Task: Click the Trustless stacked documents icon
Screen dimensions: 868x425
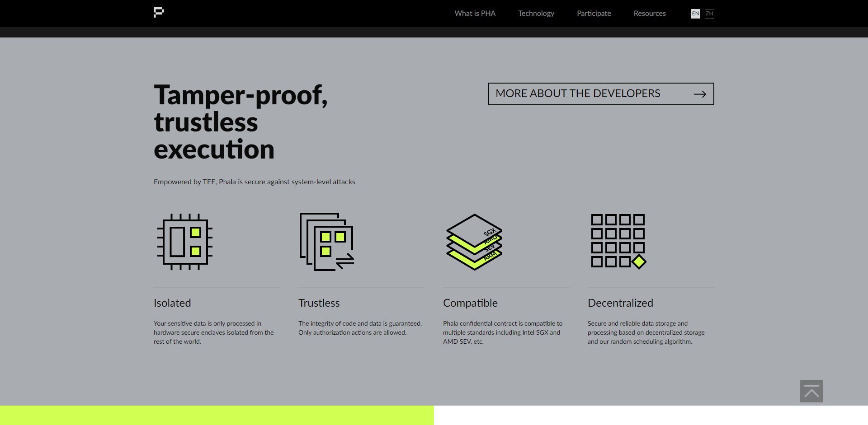Action: pyautogui.click(x=327, y=242)
